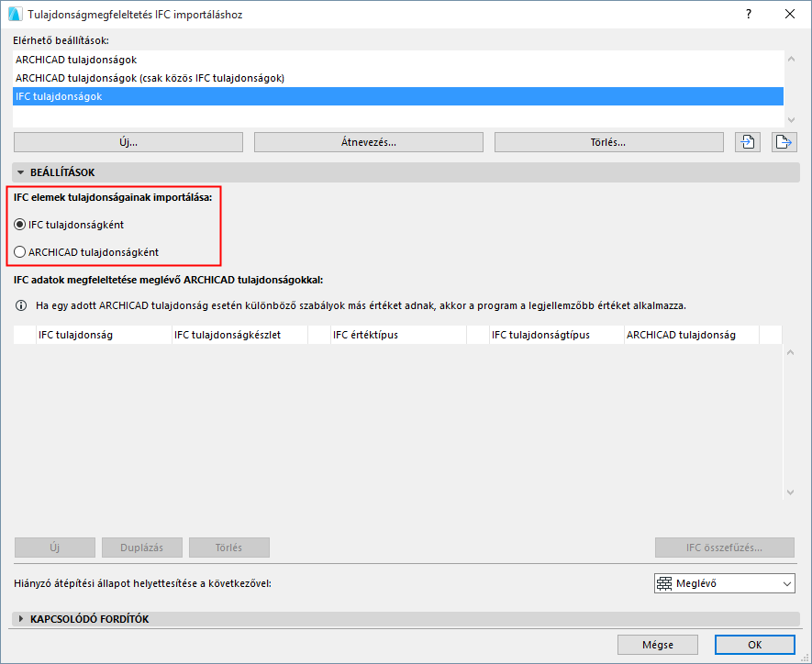Screen dimensions: 812x664
Task: Click the export settings icon button
Action: [784, 142]
